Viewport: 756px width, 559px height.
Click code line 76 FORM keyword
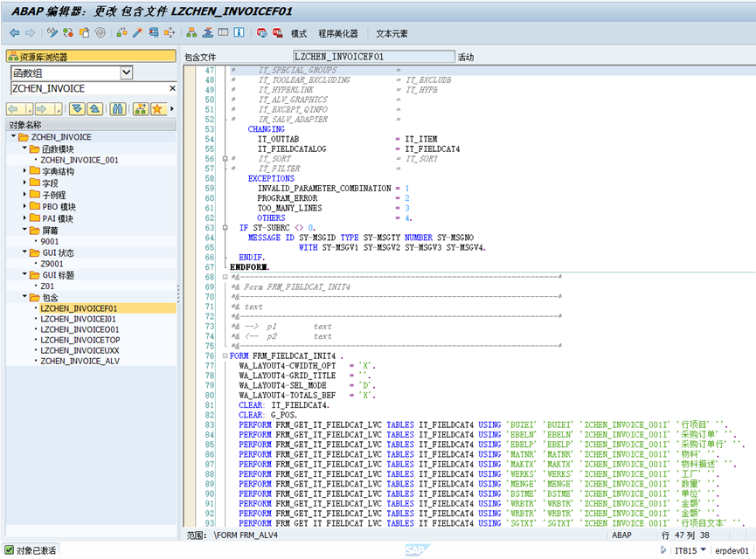pyautogui.click(x=239, y=355)
